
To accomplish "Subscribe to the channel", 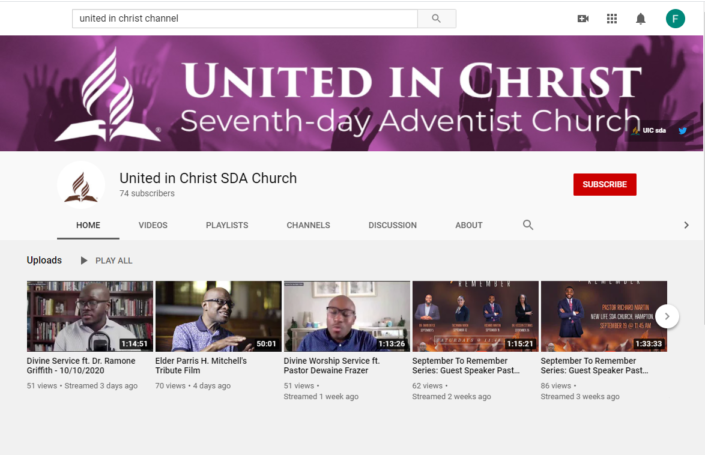I will click(604, 184).
